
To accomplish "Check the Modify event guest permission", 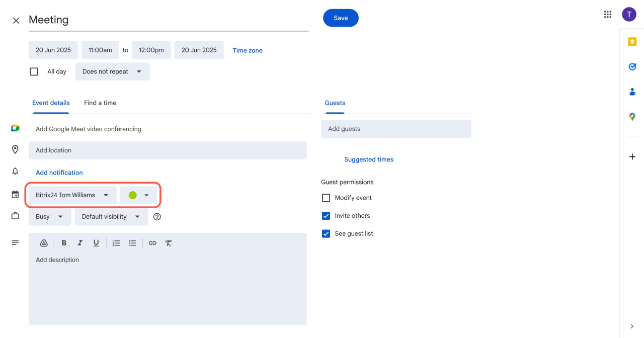I will pyautogui.click(x=326, y=198).
